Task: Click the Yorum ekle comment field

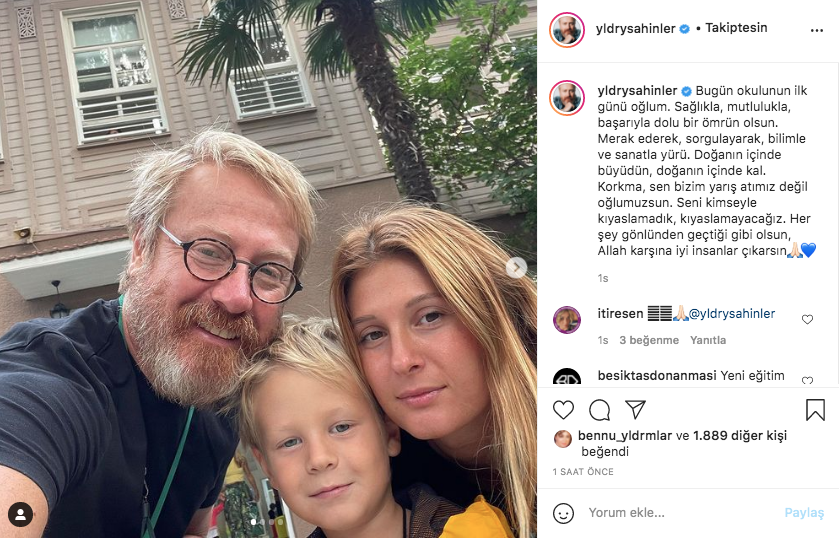Action: (x=681, y=513)
